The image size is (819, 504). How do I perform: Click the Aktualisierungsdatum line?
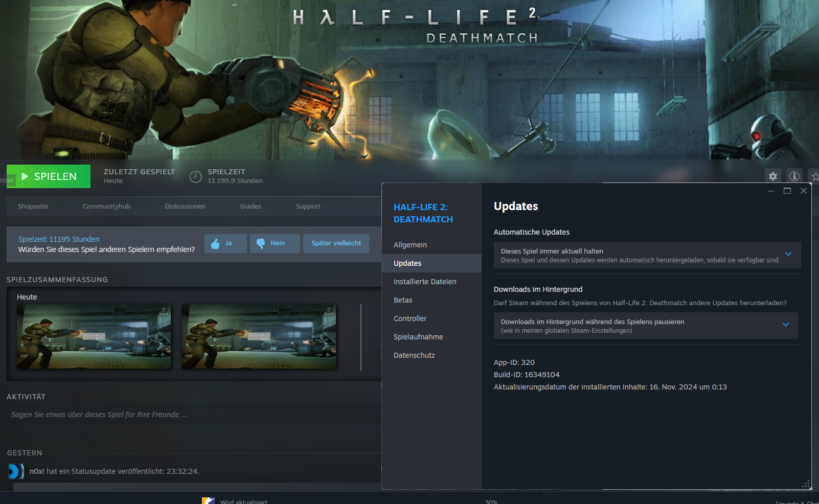coord(610,387)
